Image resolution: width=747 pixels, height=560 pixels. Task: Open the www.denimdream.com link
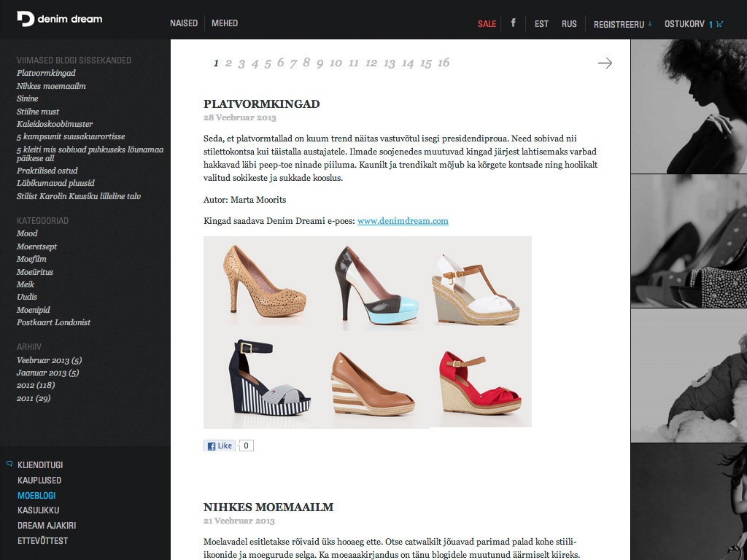coord(403,221)
